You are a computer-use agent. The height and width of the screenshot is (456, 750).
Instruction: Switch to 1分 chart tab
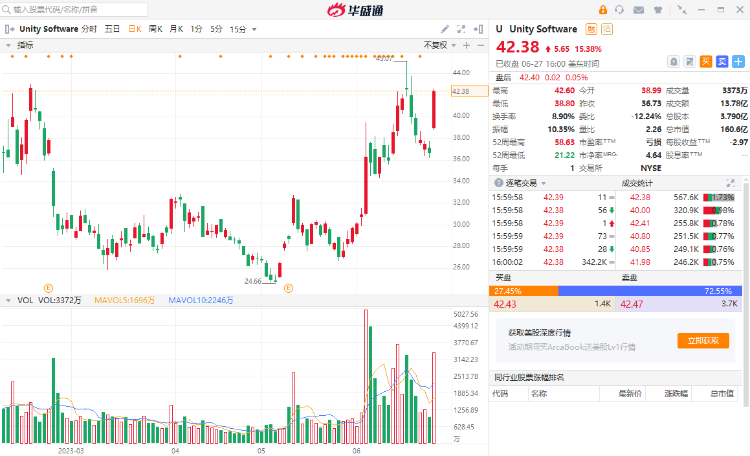click(x=197, y=29)
